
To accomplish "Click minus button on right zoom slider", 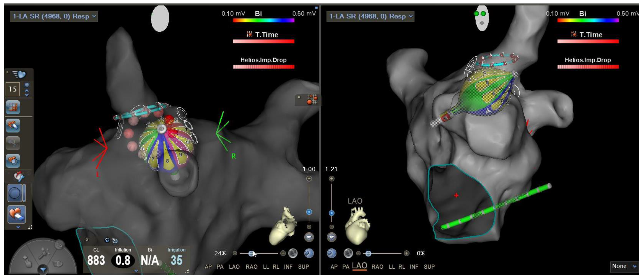I will tap(331, 227).
